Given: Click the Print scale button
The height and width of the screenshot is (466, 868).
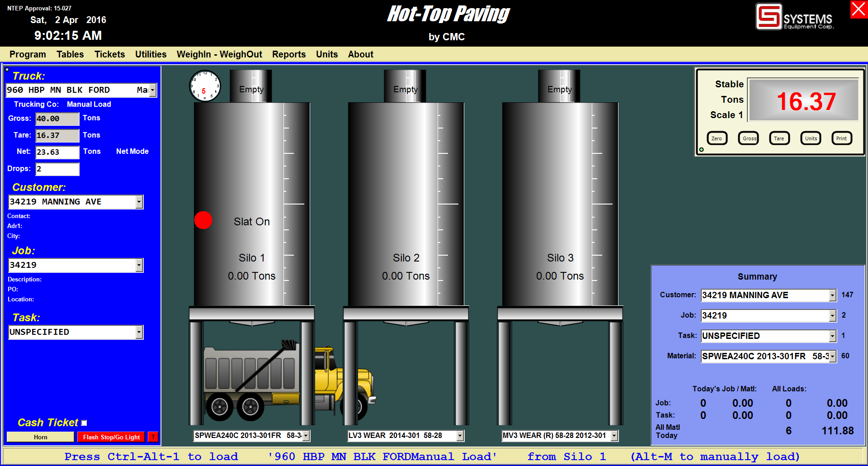Looking at the screenshot, I should (842, 138).
